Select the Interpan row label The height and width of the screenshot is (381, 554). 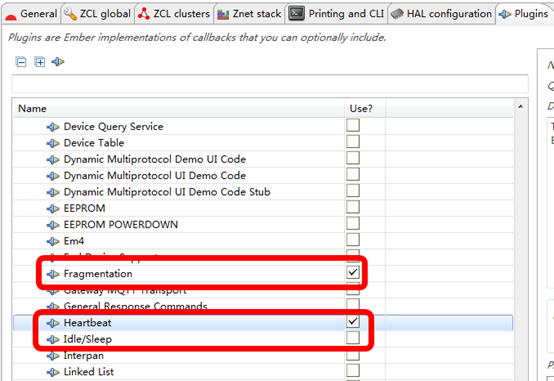(83, 356)
